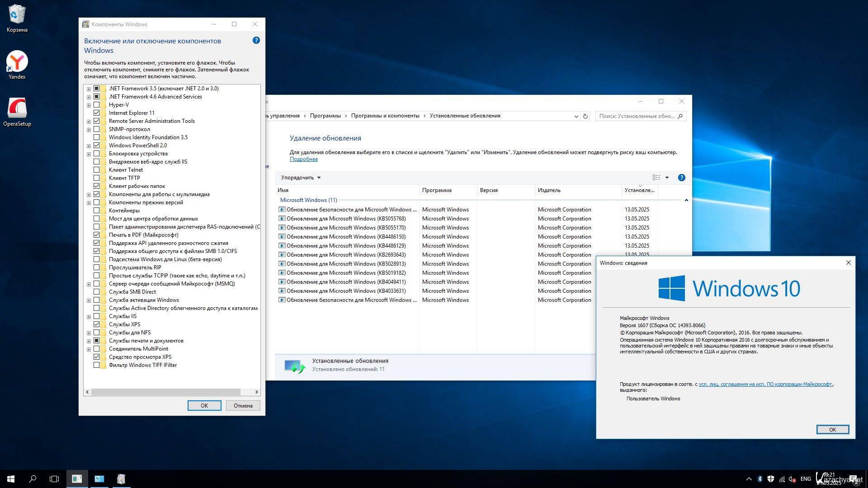Open Task View from the taskbar
Viewport: 868px width, 488px height.
click(54, 479)
